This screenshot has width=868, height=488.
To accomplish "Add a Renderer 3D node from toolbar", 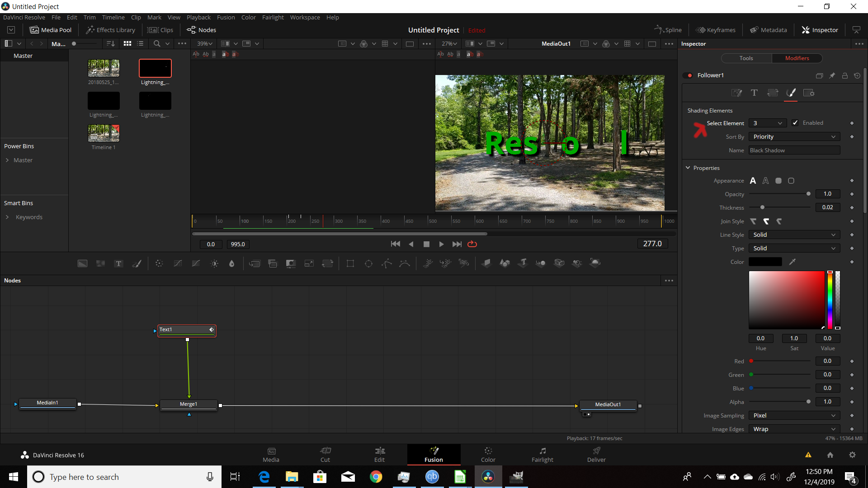I will click(595, 263).
